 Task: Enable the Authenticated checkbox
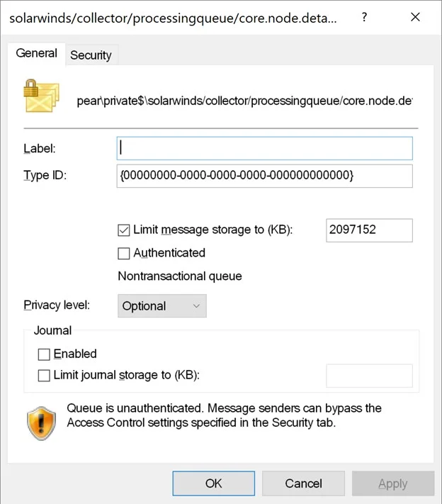tap(124, 253)
